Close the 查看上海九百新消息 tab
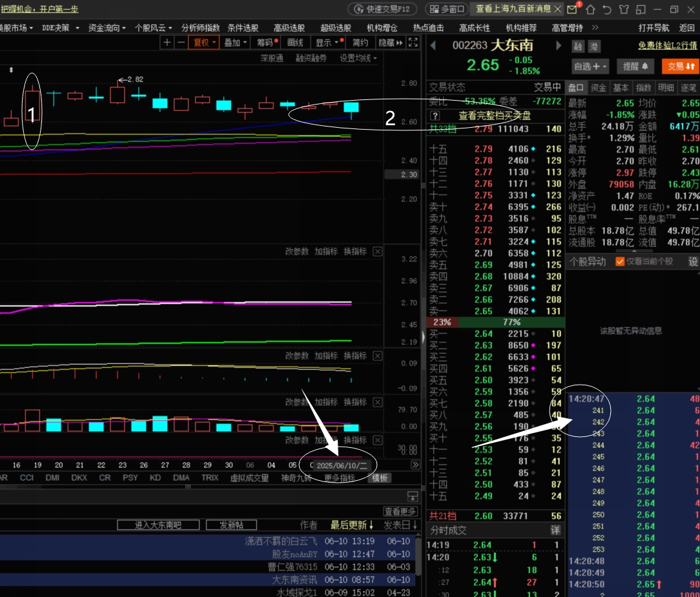700x597 pixels. pyautogui.click(x=557, y=9)
